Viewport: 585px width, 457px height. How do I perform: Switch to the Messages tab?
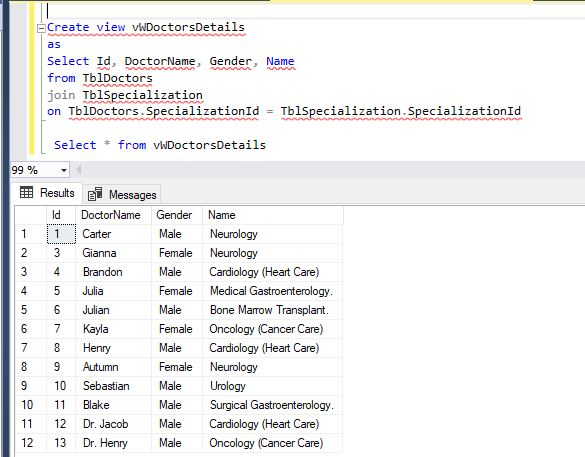coord(122,194)
